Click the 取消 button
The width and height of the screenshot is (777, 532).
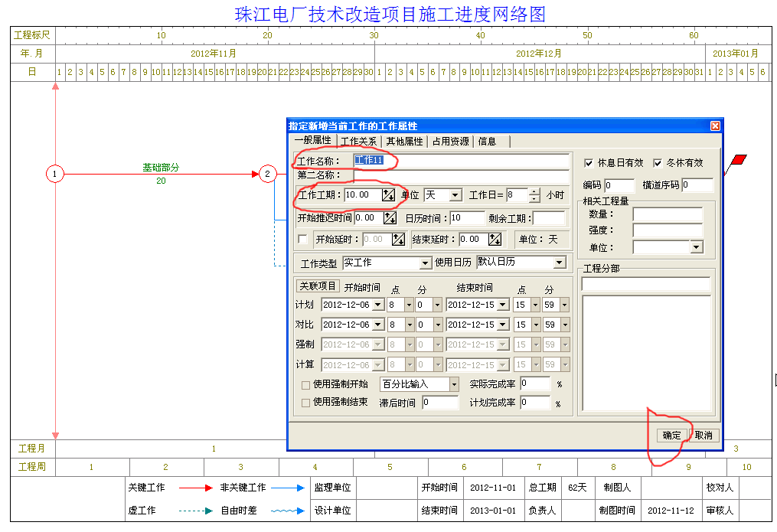(704, 435)
